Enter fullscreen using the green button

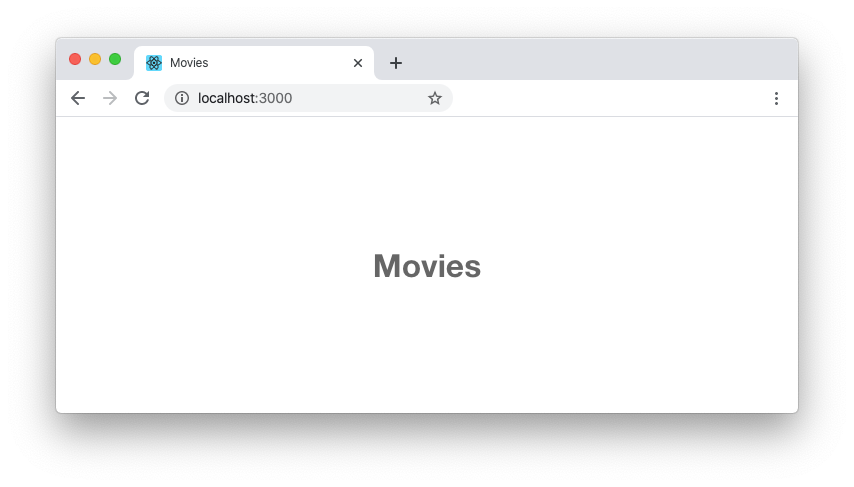pyautogui.click(x=115, y=59)
